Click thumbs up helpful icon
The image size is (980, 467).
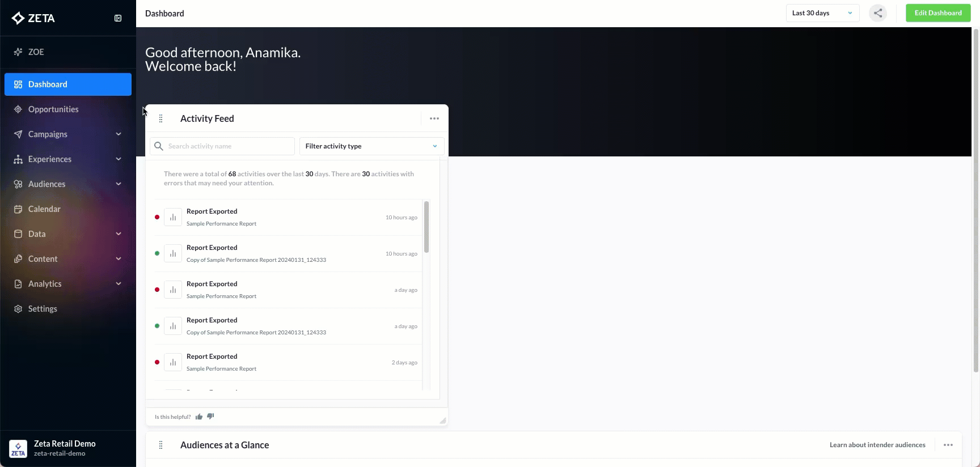click(x=199, y=417)
